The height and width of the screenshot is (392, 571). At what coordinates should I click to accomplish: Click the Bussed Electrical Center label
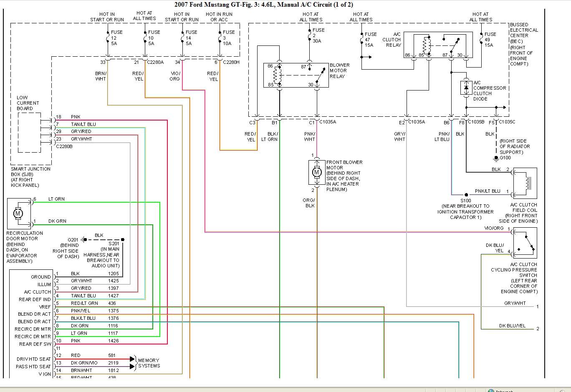click(523, 44)
